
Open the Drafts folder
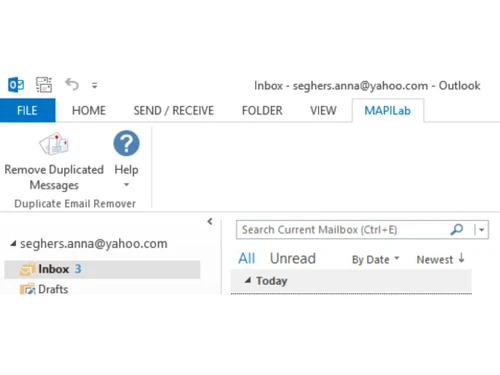click(x=53, y=289)
